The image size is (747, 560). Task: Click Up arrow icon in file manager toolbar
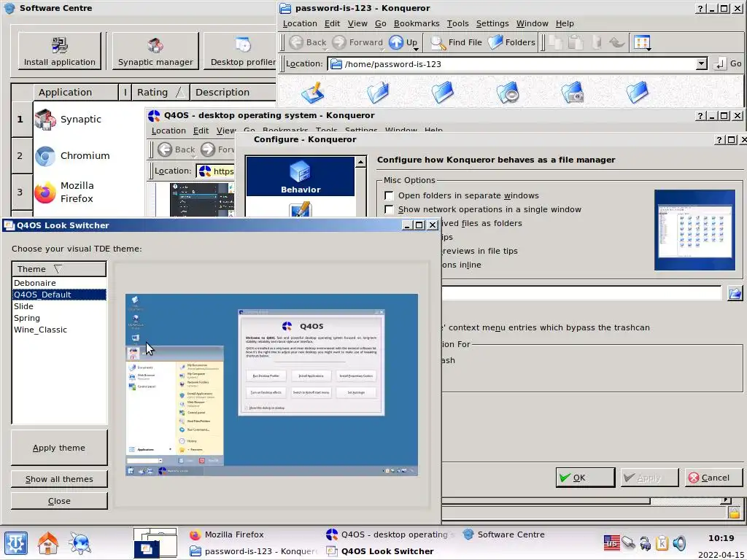(x=396, y=42)
